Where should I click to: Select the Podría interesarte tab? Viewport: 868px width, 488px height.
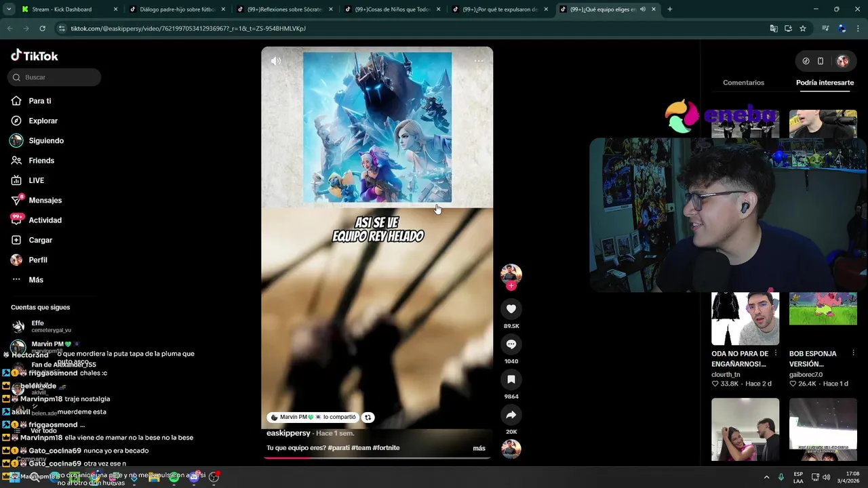[825, 83]
